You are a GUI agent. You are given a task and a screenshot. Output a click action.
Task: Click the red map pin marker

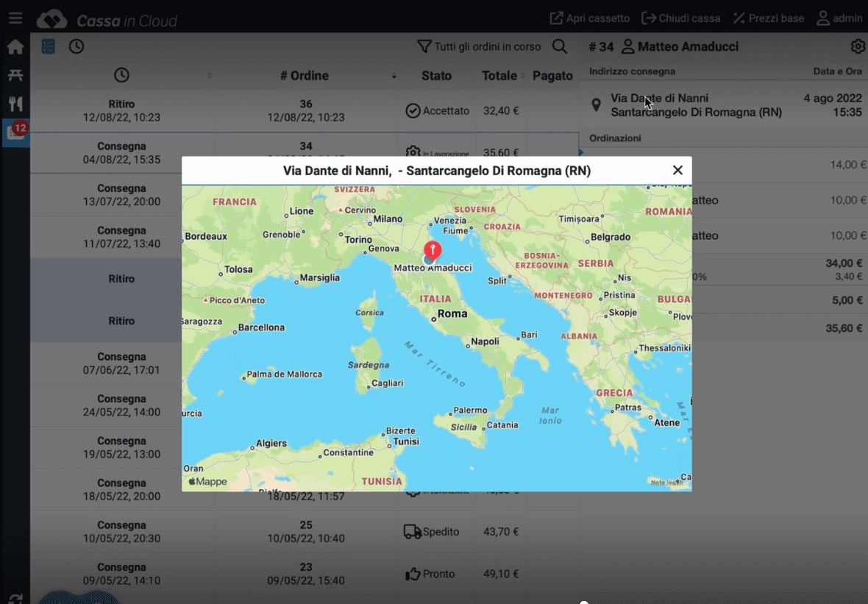point(433,250)
